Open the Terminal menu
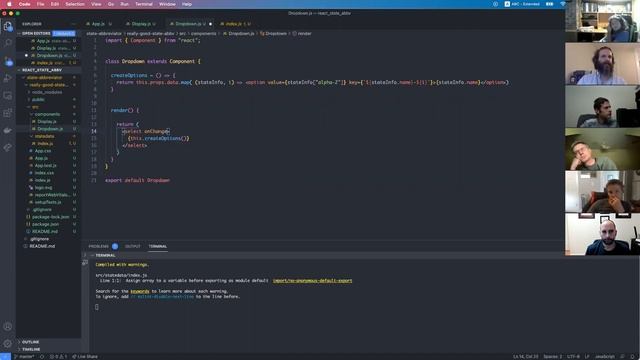Viewport: 640px width, 360px height. [144, 4]
